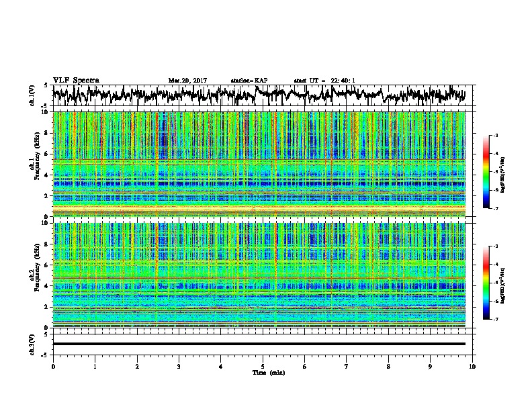532x411 pixels.
Task: Click time axis tick label '3'
Action: (179, 367)
